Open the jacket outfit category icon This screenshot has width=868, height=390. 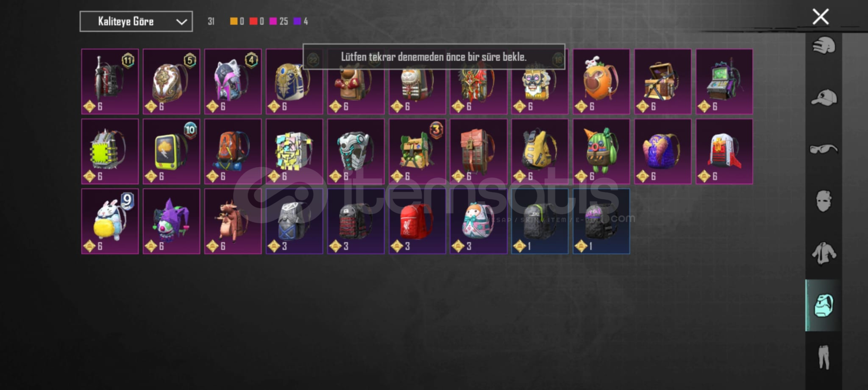(x=823, y=253)
